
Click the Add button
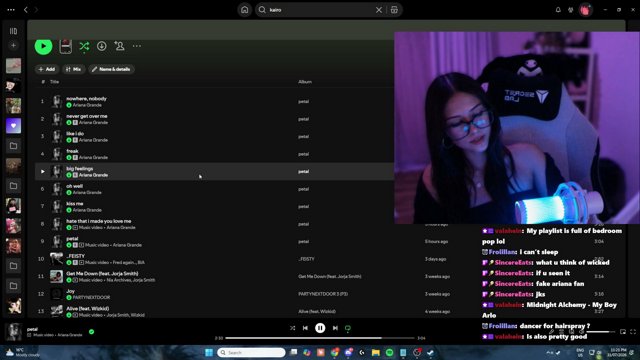click(47, 69)
